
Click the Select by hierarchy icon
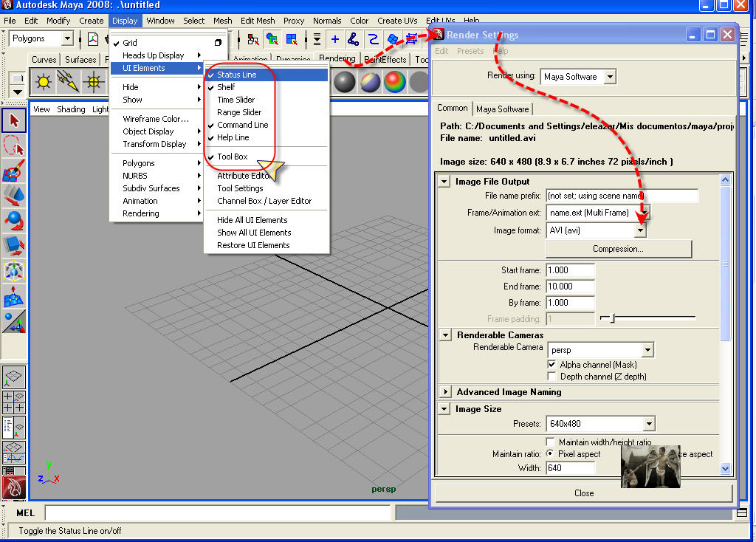[253, 39]
